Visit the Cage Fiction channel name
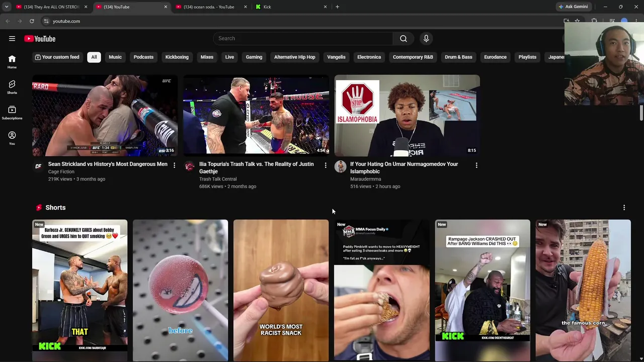Screen dimensions: 644x362 [x=61, y=172]
